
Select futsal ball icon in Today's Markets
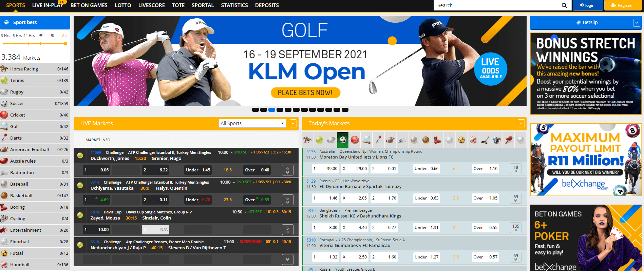point(461,140)
